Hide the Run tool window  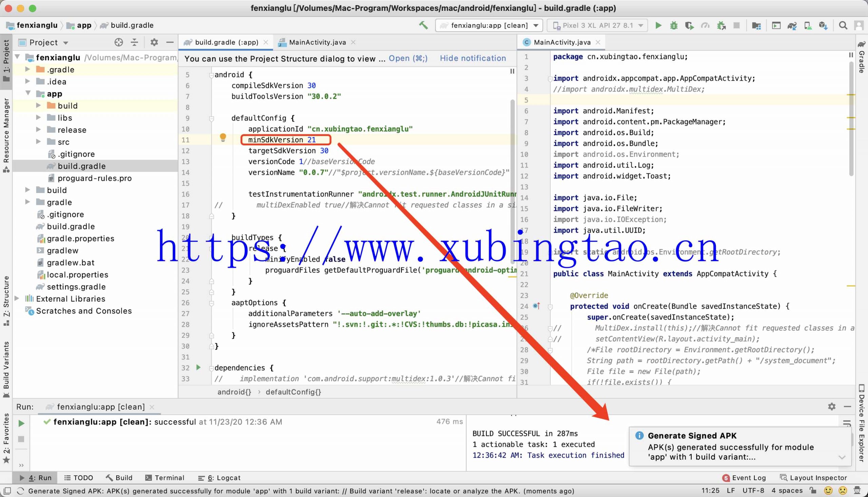tap(848, 406)
